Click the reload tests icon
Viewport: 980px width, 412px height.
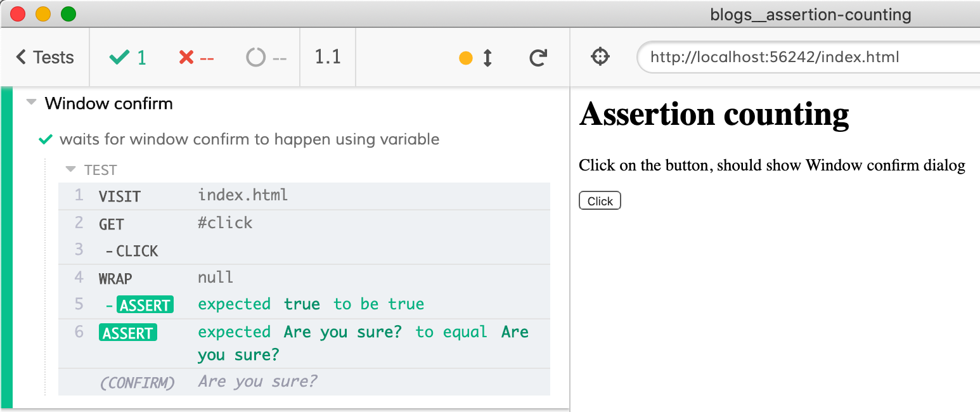click(538, 58)
